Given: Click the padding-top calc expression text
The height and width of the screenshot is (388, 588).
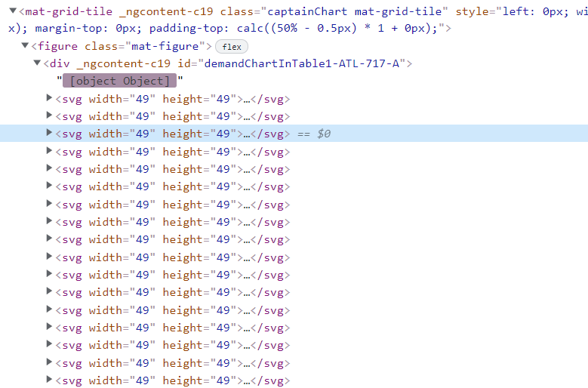Looking at the screenshot, I should 293,29.
